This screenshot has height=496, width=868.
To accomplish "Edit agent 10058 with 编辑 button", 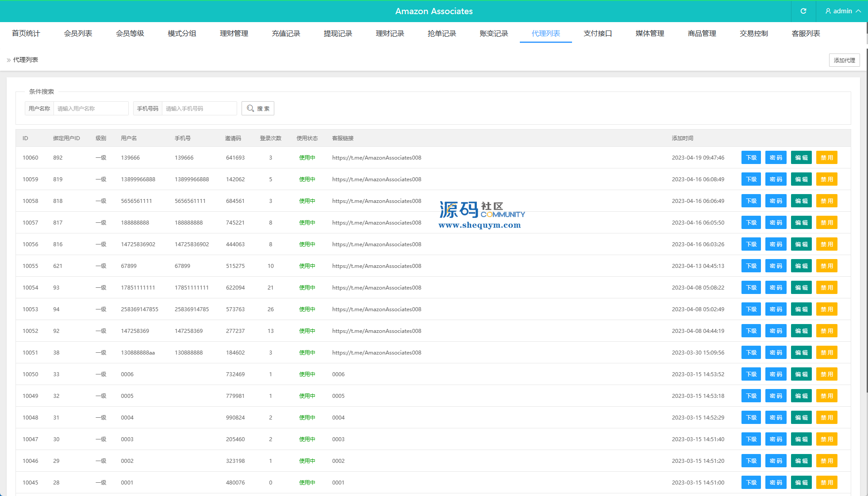I will 801,201.
